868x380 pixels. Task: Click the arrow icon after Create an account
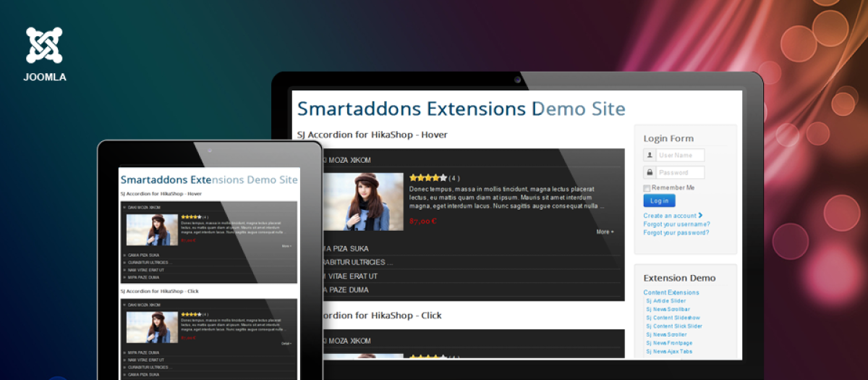click(700, 215)
